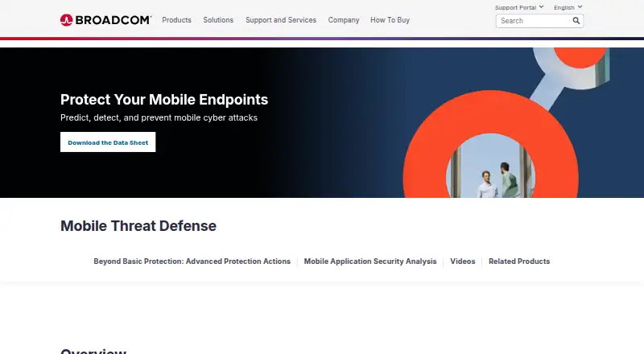Jump to Related Products section
This screenshot has width=644, height=354.
tap(519, 261)
